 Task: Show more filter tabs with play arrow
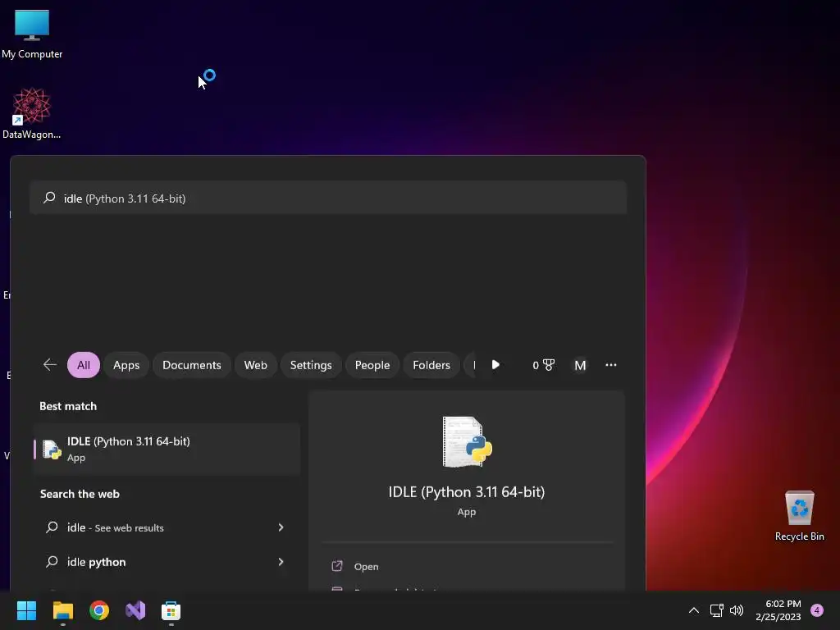click(495, 365)
